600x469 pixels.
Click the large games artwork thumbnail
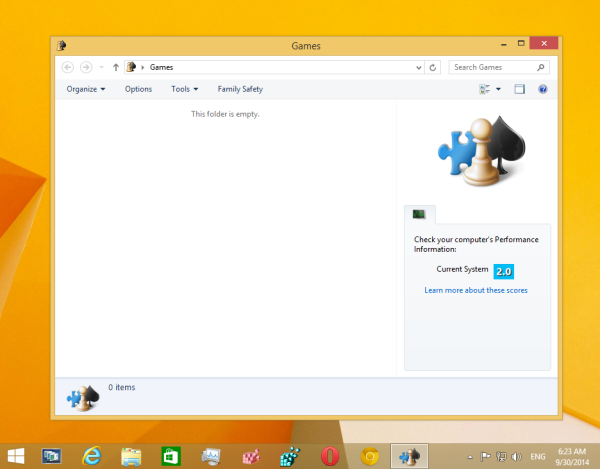tap(481, 151)
